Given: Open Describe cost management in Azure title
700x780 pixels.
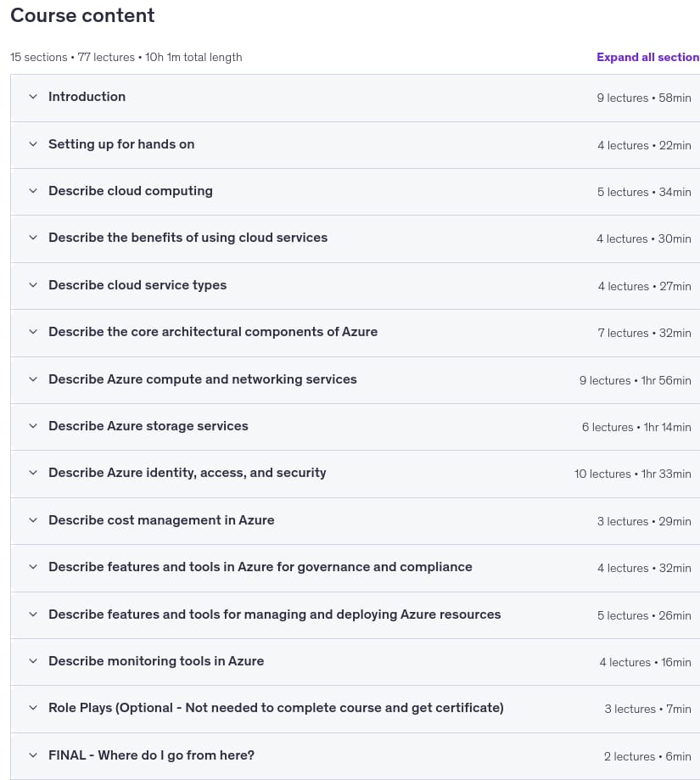Looking at the screenshot, I should click(161, 520).
